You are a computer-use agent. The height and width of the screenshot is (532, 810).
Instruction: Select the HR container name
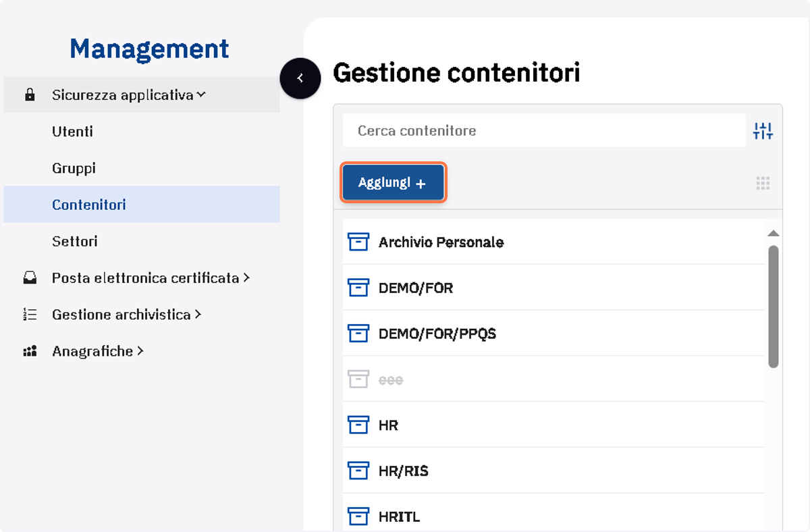[x=389, y=426]
